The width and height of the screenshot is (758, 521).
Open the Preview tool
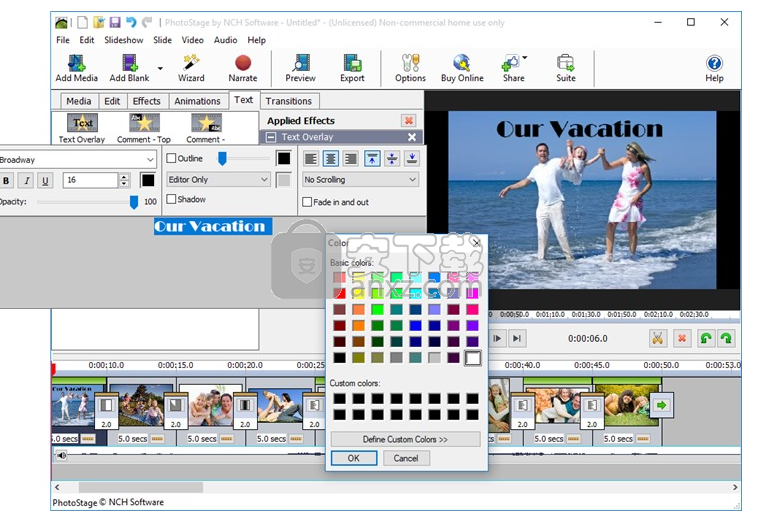point(300,68)
